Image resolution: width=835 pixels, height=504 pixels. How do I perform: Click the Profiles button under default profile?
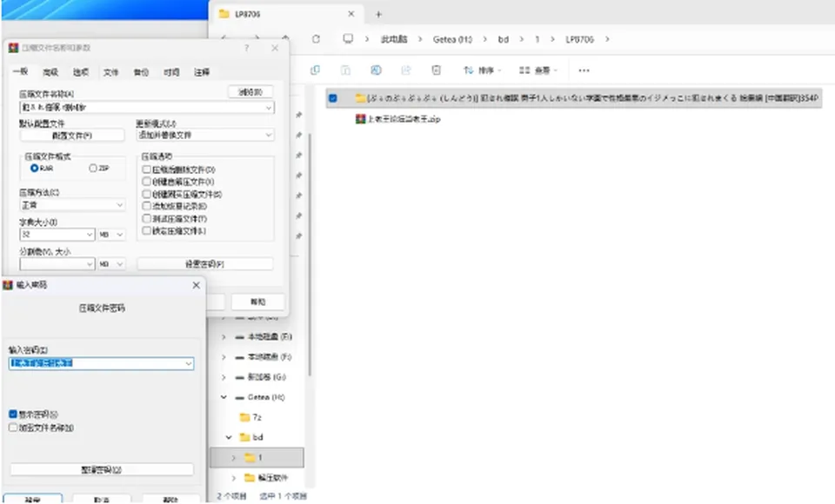coord(72,136)
